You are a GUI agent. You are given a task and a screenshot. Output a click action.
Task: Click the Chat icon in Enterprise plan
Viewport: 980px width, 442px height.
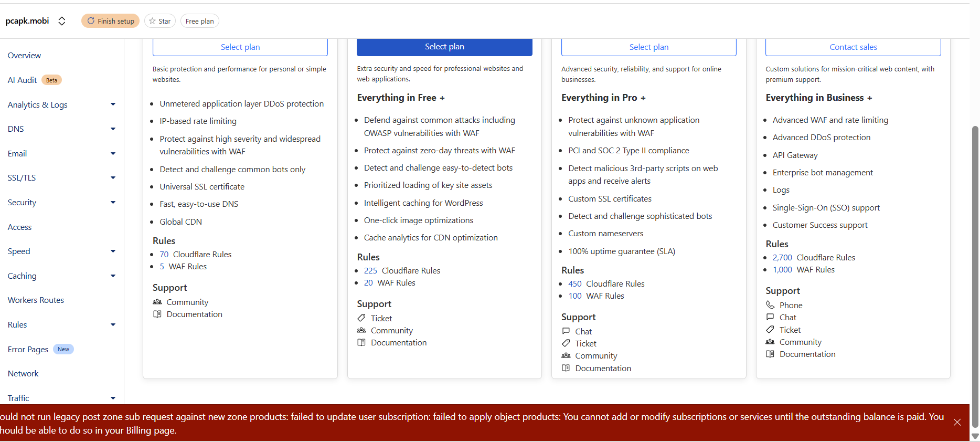tap(770, 317)
